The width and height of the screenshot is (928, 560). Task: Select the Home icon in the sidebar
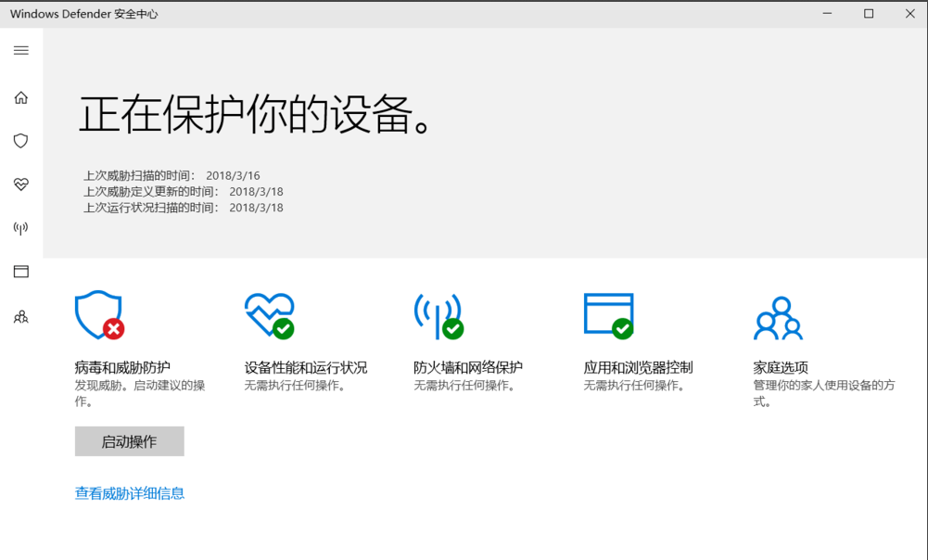20,97
